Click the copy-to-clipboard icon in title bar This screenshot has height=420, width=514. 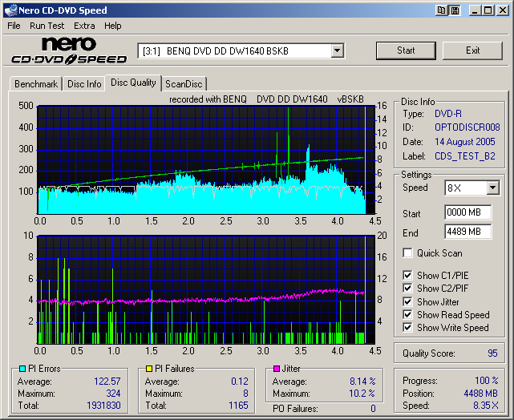(x=442, y=10)
